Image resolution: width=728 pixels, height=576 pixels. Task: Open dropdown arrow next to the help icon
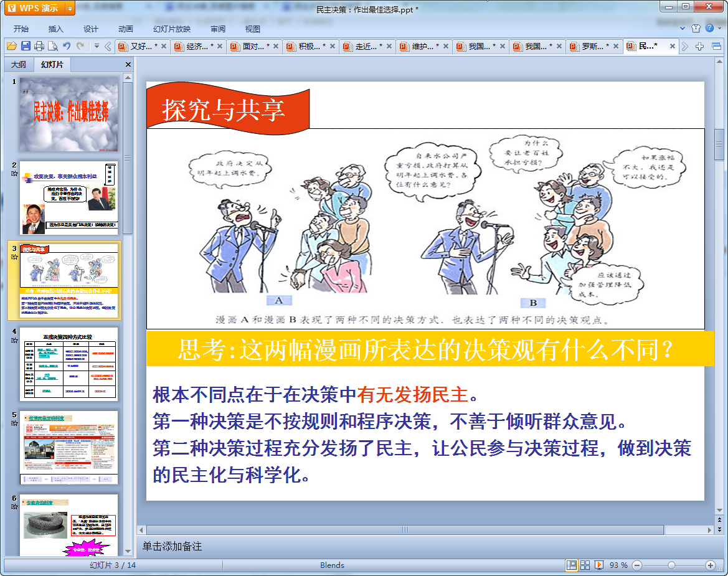tap(720, 28)
